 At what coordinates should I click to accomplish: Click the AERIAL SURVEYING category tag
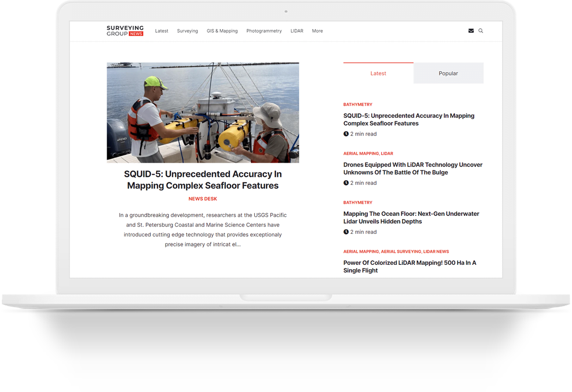tap(401, 251)
